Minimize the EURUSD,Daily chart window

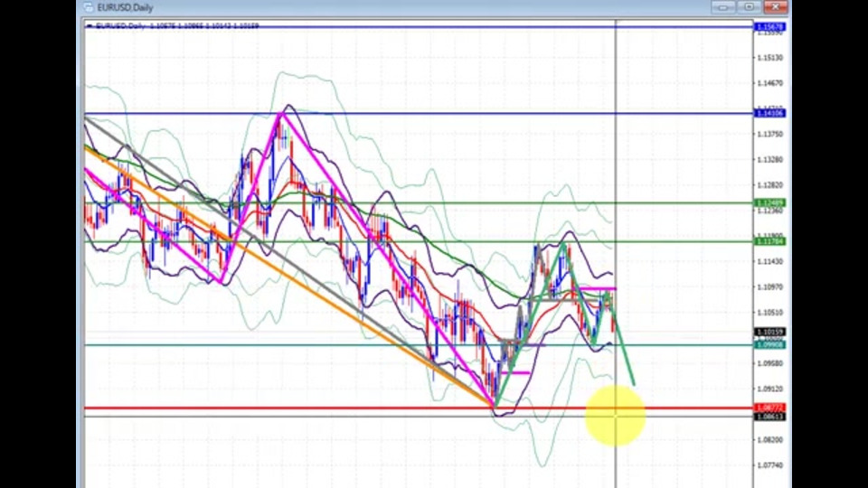point(723,7)
